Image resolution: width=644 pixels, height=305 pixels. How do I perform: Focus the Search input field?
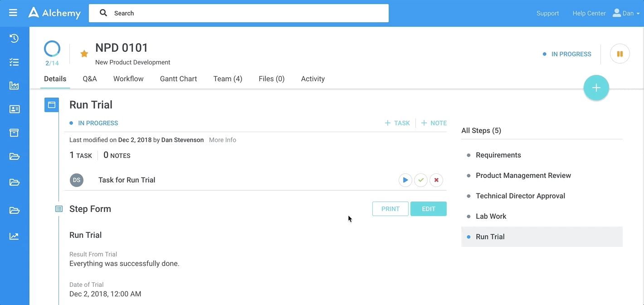[x=239, y=13]
